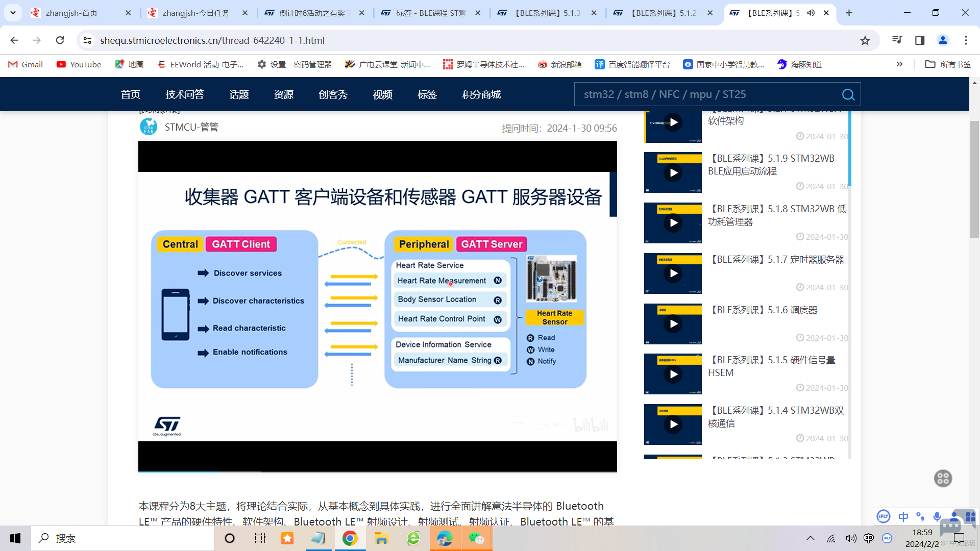This screenshot has width=980, height=551.
Task: Open 积分商城 navigation item
Action: [x=481, y=94]
